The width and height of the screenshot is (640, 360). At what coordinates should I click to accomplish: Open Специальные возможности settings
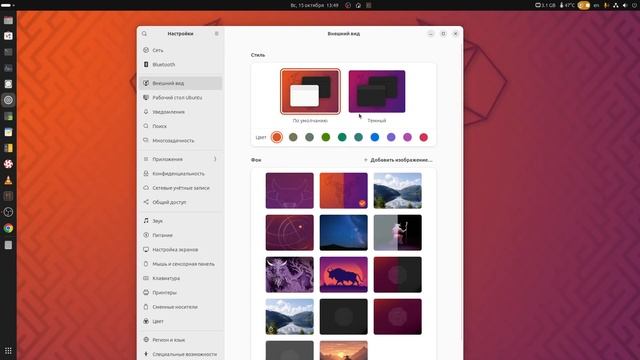click(x=180, y=354)
